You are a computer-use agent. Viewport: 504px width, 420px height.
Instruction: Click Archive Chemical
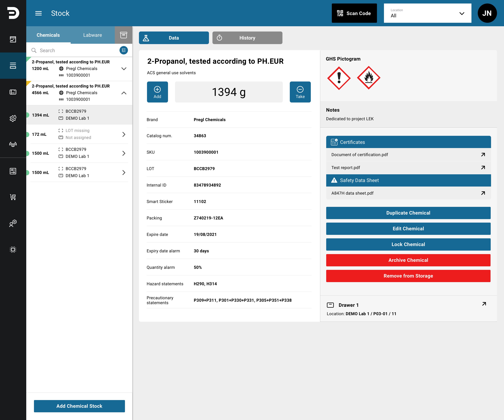[408, 260]
